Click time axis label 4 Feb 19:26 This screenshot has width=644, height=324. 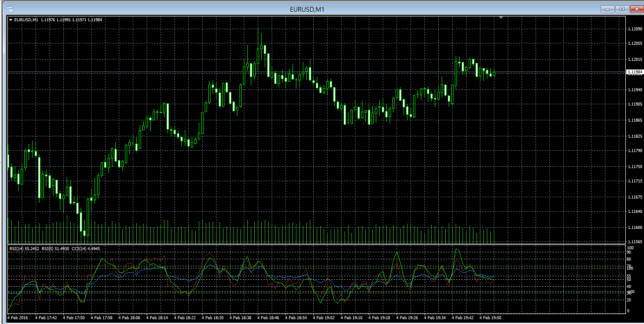click(x=407, y=318)
